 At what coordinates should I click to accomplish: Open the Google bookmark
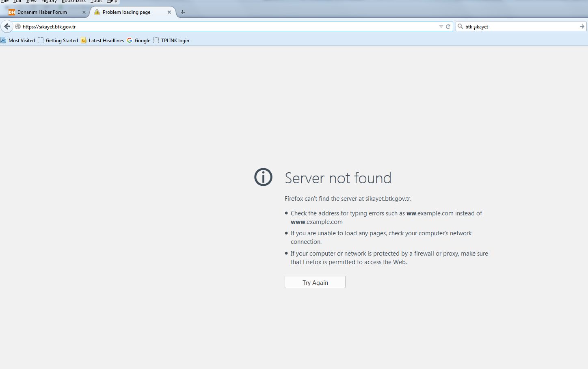tap(138, 40)
